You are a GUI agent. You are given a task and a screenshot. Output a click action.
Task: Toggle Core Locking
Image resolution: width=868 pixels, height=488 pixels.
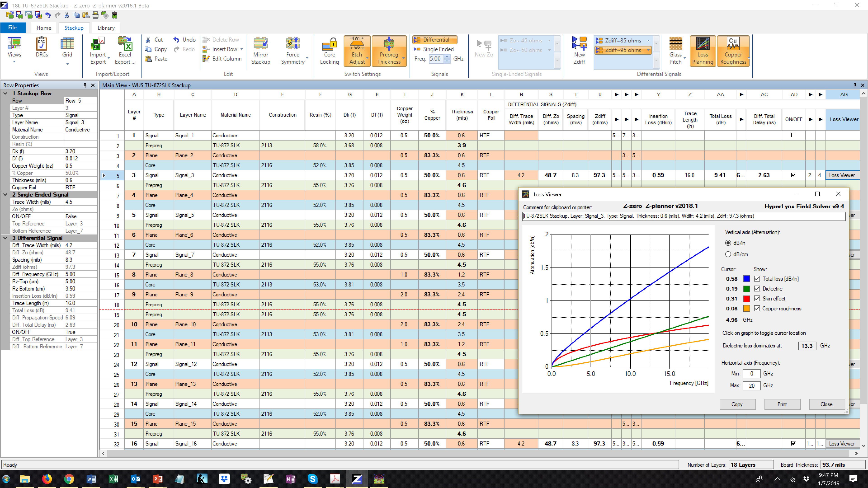(329, 51)
